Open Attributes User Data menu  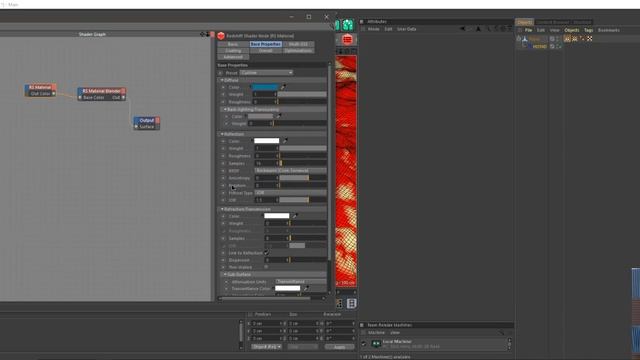click(x=407, y=29)
